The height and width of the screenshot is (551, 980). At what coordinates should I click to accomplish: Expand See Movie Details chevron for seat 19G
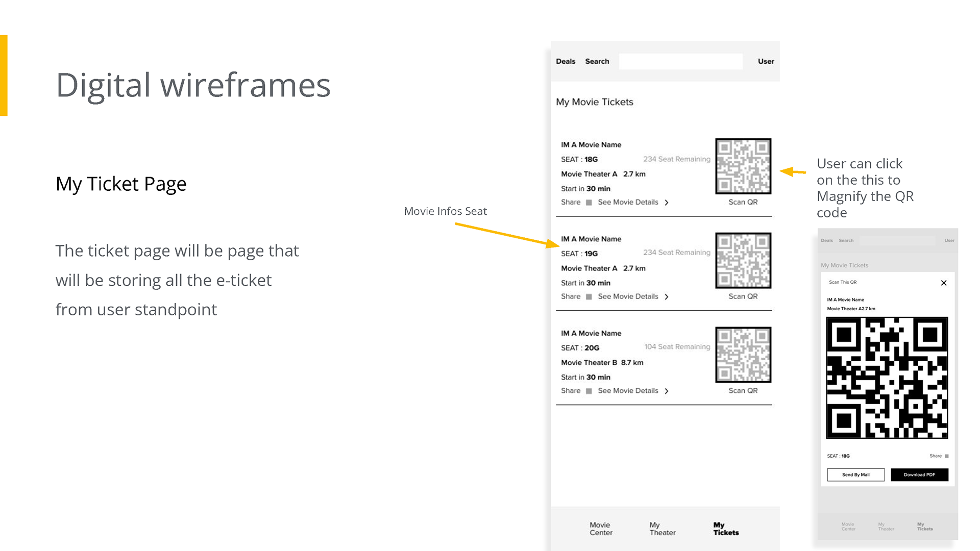click(x=666, y=297)
